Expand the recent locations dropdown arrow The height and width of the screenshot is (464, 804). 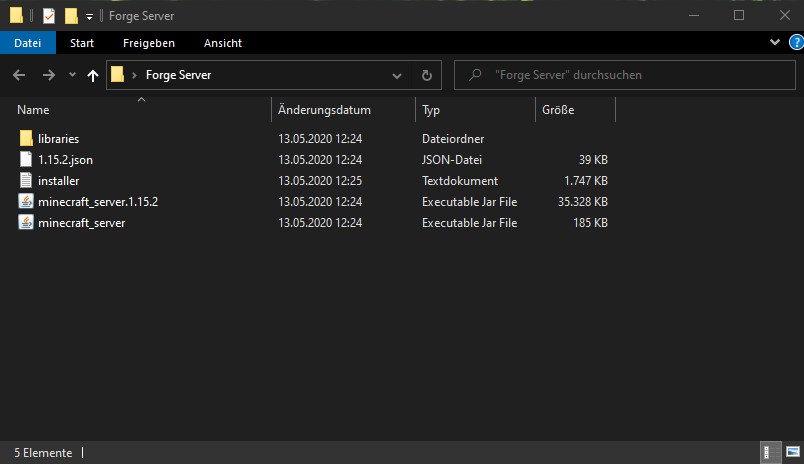click(x=72, y=75)
